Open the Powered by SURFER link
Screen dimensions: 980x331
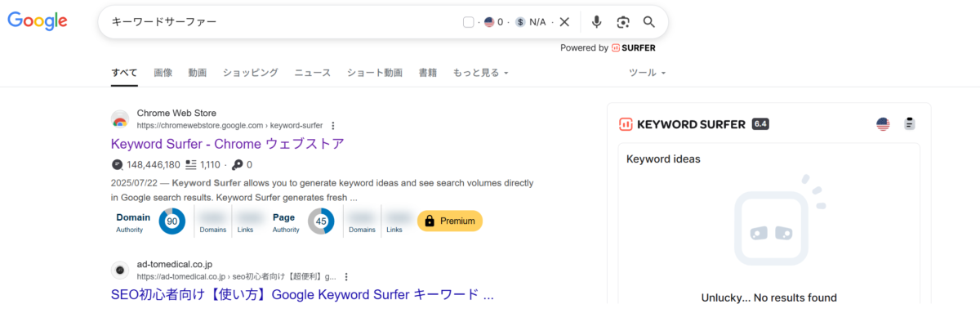tap(608, 47)
